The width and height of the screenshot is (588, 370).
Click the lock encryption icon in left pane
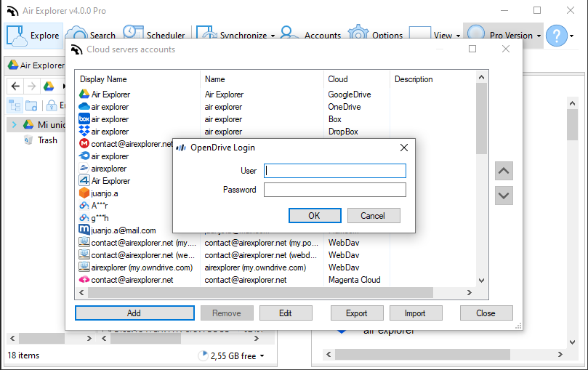point(51,105)
